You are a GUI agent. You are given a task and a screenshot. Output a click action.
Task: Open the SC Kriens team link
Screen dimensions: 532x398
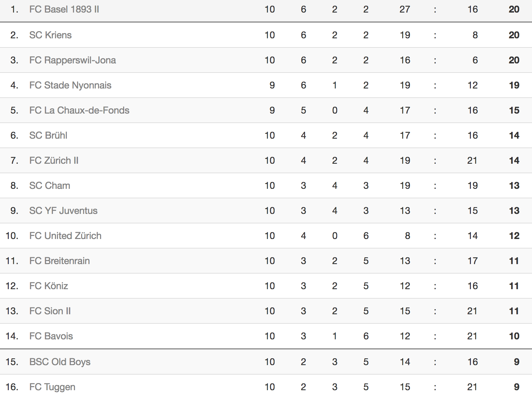coord(51,35)
